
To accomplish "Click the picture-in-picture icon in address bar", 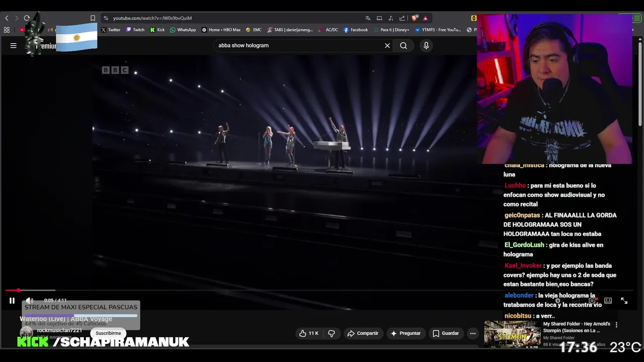I will (379, 18).
